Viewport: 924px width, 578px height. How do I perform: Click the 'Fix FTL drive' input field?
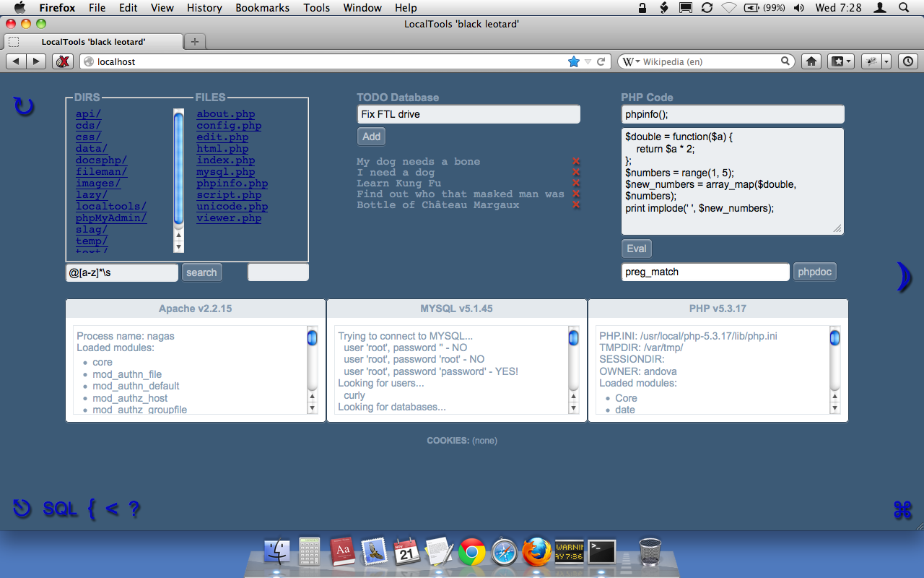tap(468, 113)
